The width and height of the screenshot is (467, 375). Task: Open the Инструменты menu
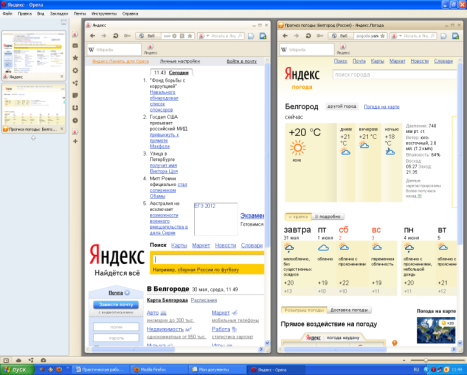pyautogui.click(x=104, y=14)
